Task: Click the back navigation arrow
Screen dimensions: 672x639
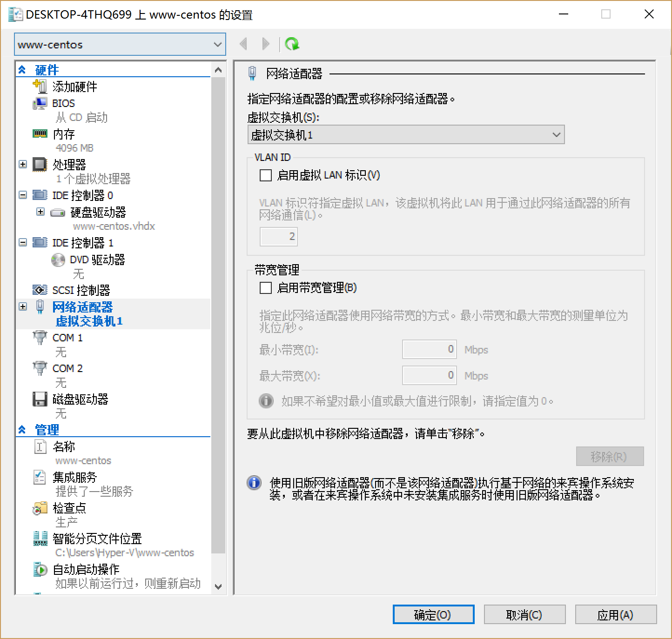Action: point(243,44)
